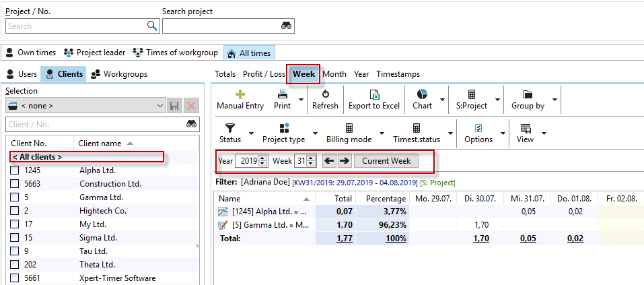
Task: Enable the Xpert-Timer Software client checkbox
Action: [14, 278]
